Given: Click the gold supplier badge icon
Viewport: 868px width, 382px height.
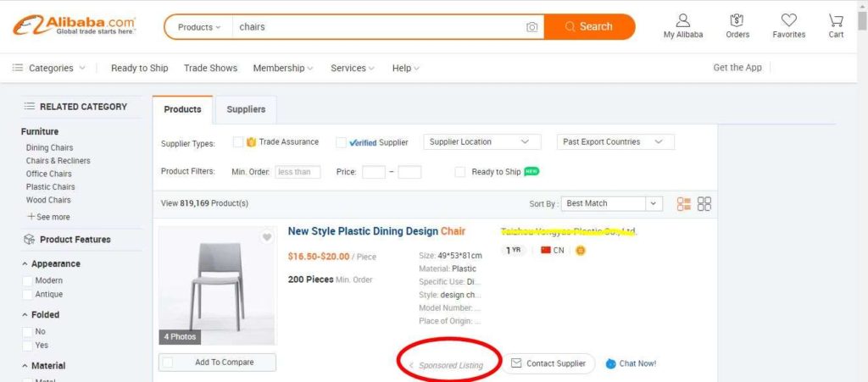Looking at the screenshot, I should pos(581,251).
